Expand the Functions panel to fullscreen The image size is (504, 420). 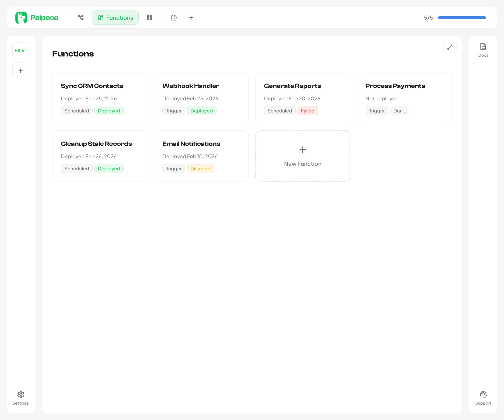pos(450,47)
